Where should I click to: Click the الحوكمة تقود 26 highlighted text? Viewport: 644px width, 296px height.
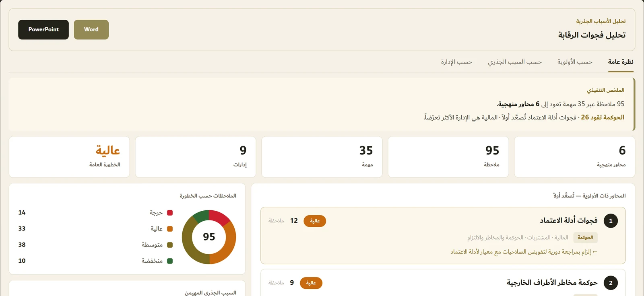coord(603,117)
